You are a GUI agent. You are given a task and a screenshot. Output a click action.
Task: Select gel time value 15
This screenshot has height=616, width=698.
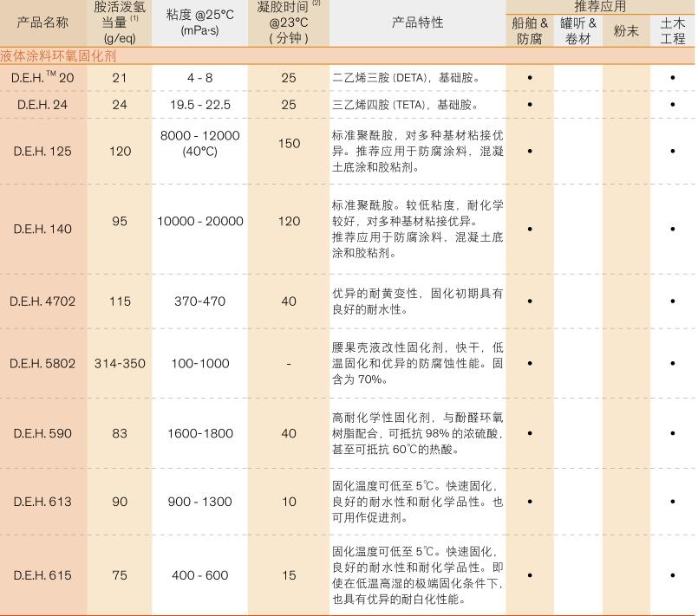[x=289, y=575]
